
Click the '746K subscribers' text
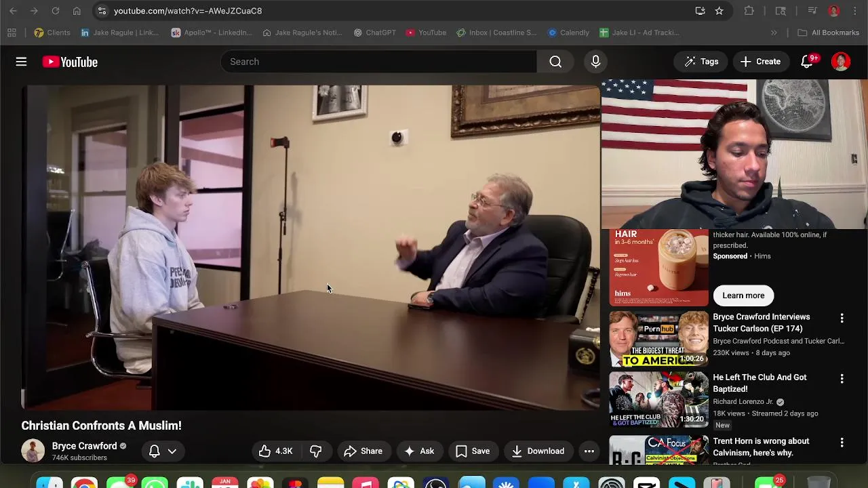[x=79, y=458]
